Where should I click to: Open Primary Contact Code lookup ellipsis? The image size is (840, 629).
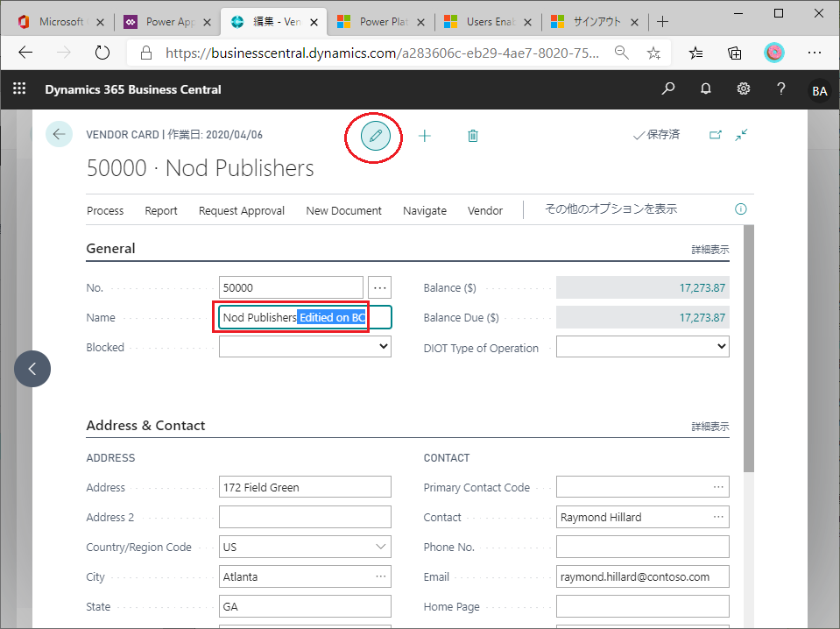pyautogui.click(x=718, y=487)
